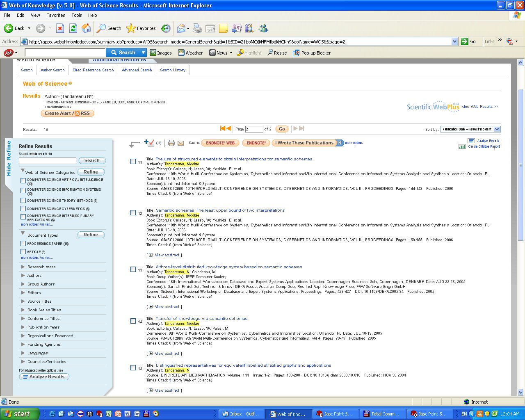Switch to Total Commander taskbar window

coord(382,414)
